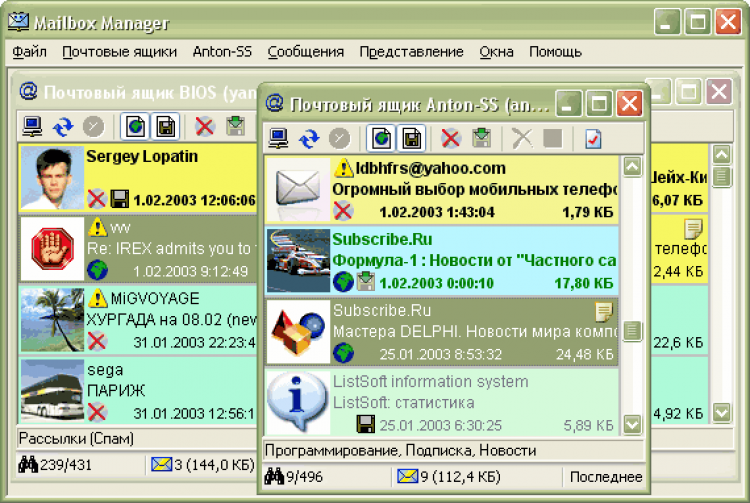Toggle floppy disk button in Anton-SS toolbar
750x503 pixels.
411,139
